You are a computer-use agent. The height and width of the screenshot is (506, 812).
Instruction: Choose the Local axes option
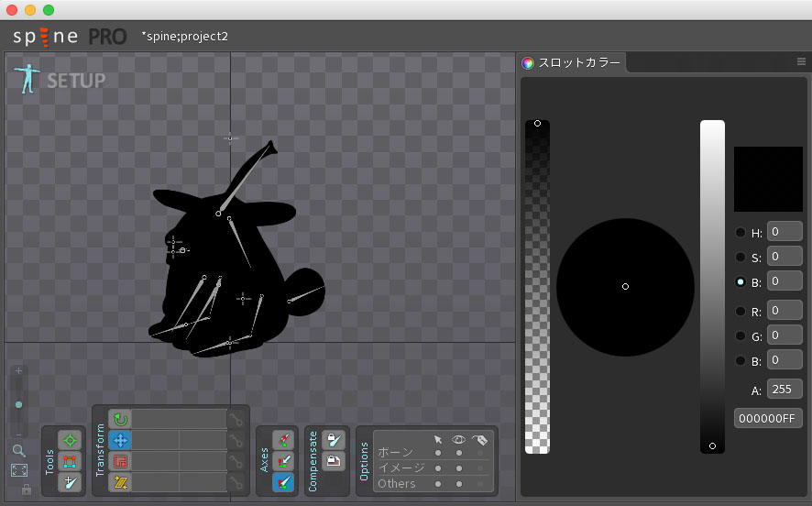[283, 440]
